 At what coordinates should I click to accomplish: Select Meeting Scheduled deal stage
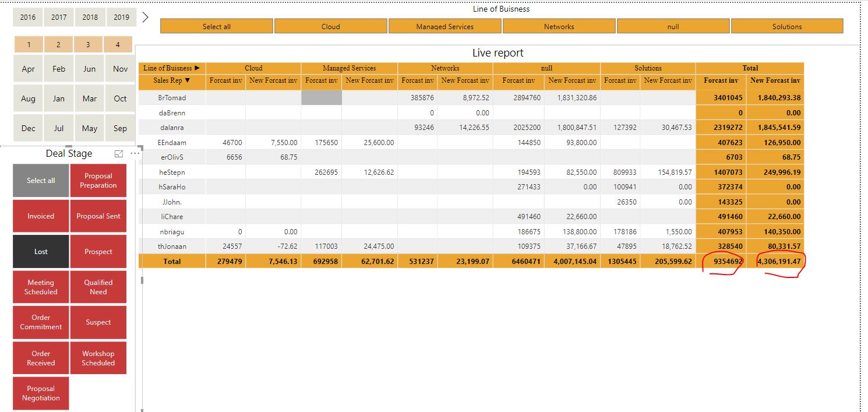pos(41,287)
